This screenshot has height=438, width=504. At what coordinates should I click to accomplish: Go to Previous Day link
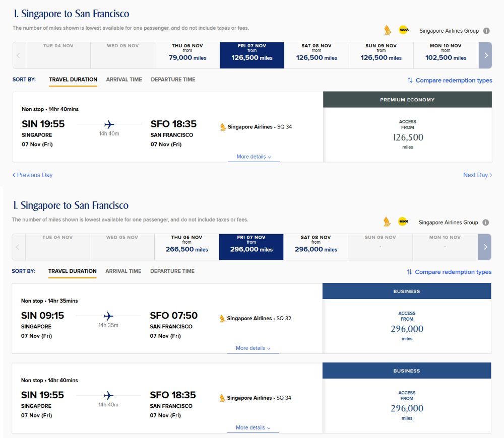[x=33, y=175]
